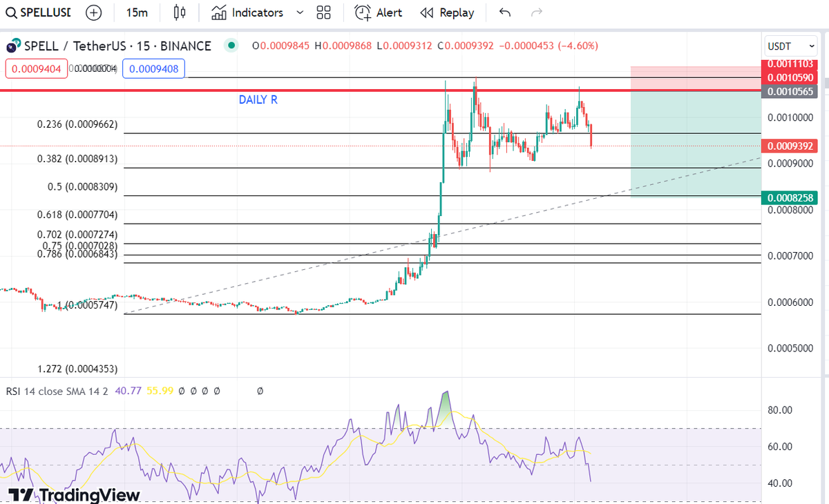The height and width of the screenshot is (504, 829).
Task: Click the daily resistance tag 0.0010565
Action: 789,91
